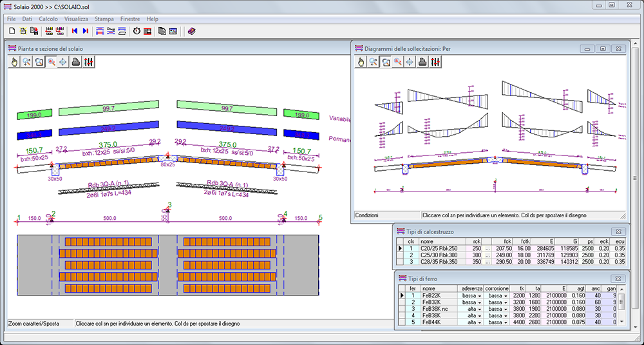Click the sloped slab section icon in toolbar
Viewport: 644px width, 345px height.
pyautogui.click(x=111, y=31)
